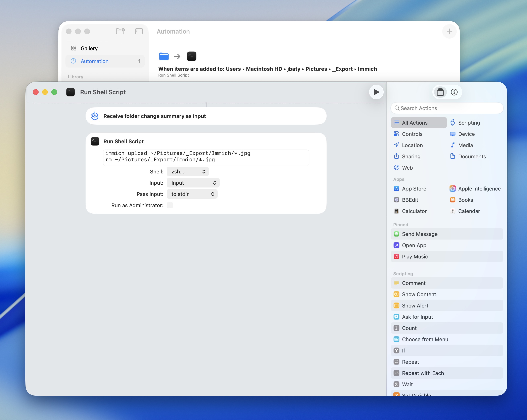Add the Choose from Menu action
This screenshot has height=420, width=527.
447,339
